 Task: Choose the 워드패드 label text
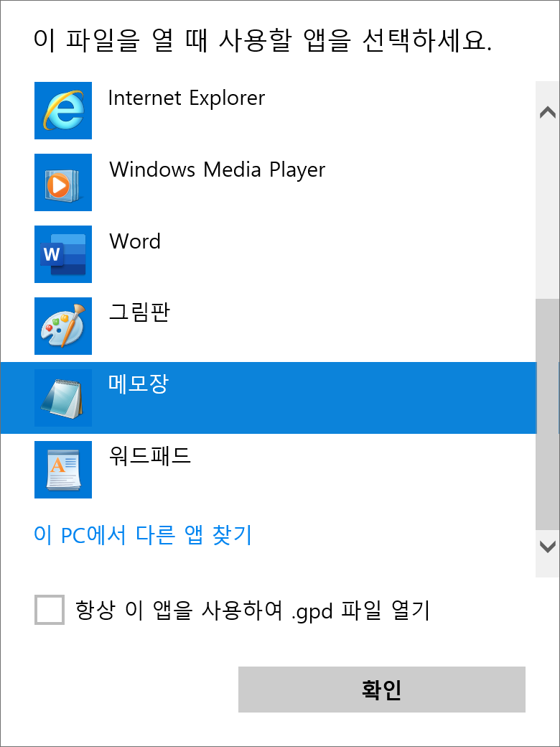[x=150, y=456]
